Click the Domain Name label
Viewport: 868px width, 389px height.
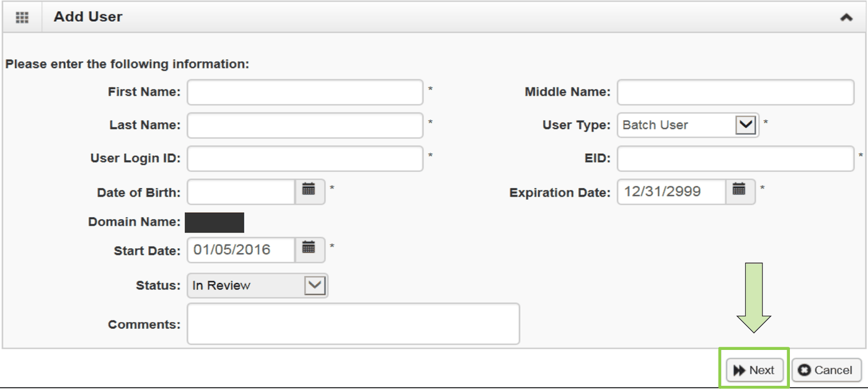coord(134,221)
